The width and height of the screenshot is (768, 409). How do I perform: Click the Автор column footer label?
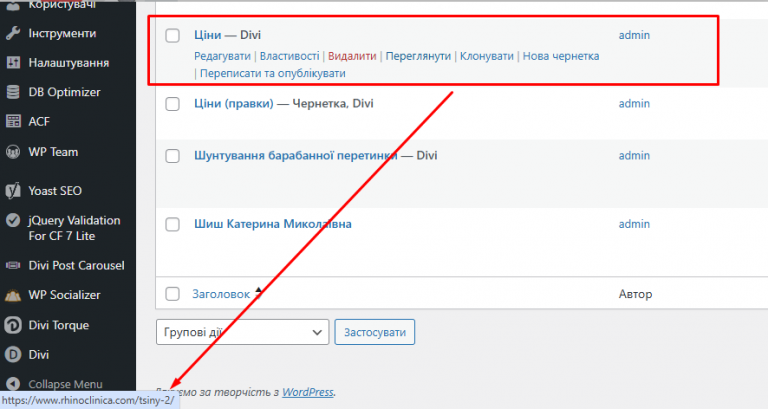635,294
